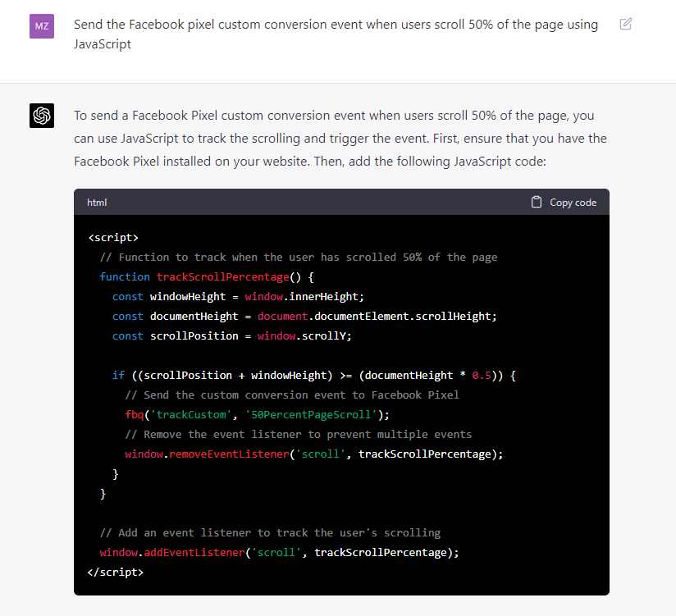Click the fbq('trackCustom') code line
This screenshot has height=616, width=676.
click(x=257, y=415)
